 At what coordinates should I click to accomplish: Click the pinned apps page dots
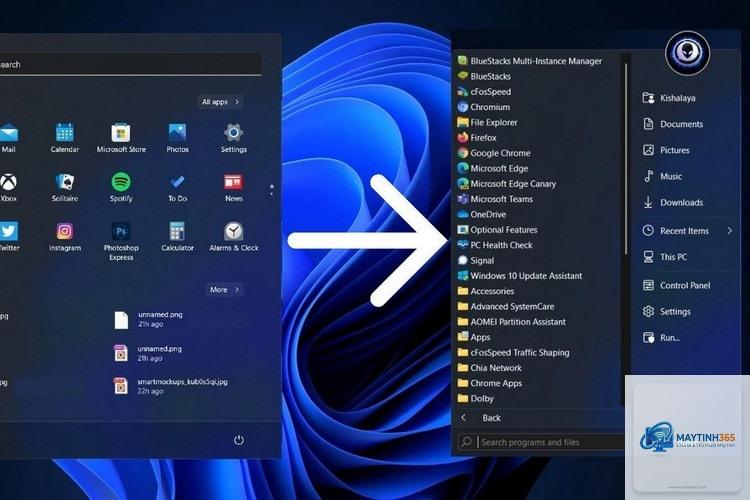click(272, 189)
